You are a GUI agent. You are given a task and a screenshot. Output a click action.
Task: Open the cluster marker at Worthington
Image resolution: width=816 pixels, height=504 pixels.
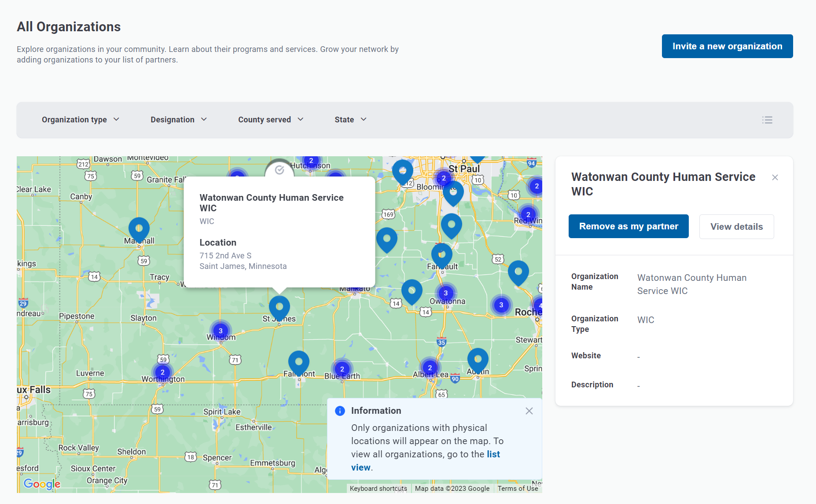pos(162,372)
